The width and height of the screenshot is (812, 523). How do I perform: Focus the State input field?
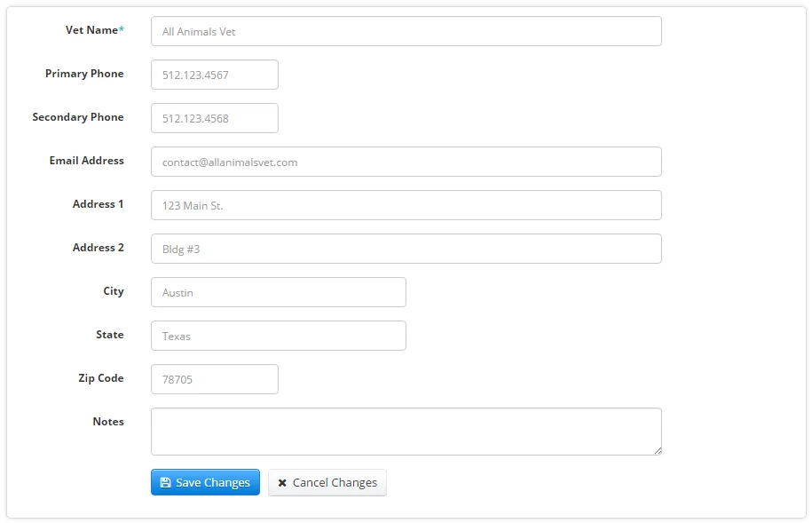click(279, 336)
